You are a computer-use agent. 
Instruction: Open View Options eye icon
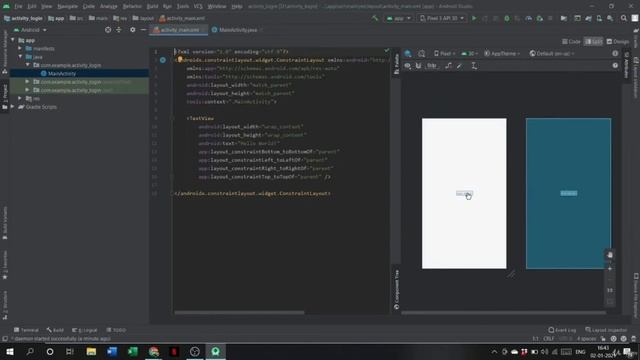[x=407, y=66]
